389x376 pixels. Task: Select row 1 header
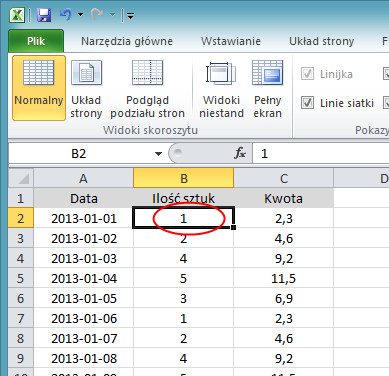point(21,198)
